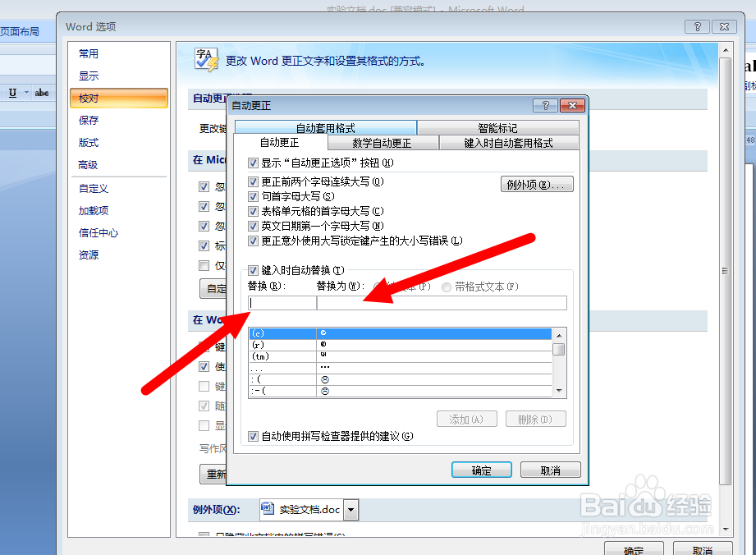Click the underline U icon in Word ribbon

click(13, 93)
